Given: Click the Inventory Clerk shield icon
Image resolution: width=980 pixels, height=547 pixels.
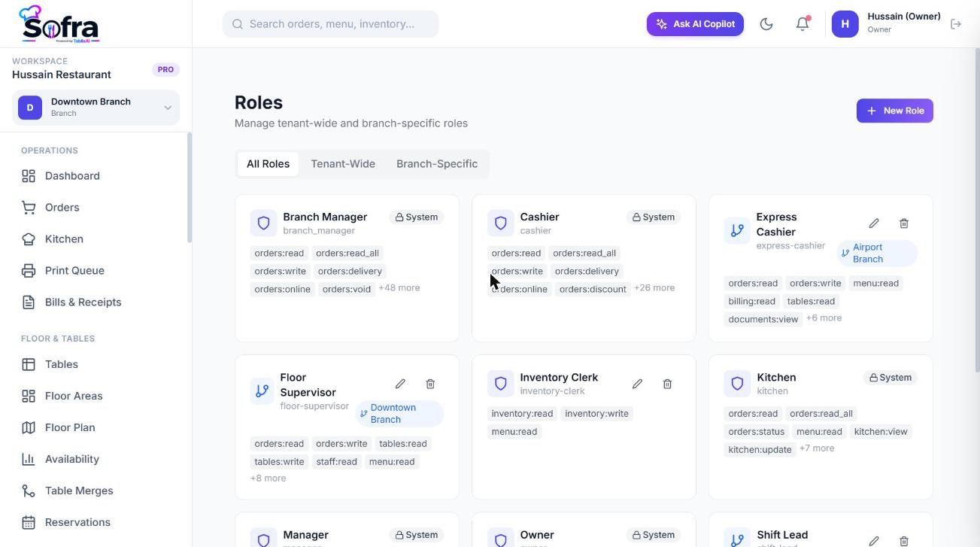Looking at the screenshot, I should 500,383.
